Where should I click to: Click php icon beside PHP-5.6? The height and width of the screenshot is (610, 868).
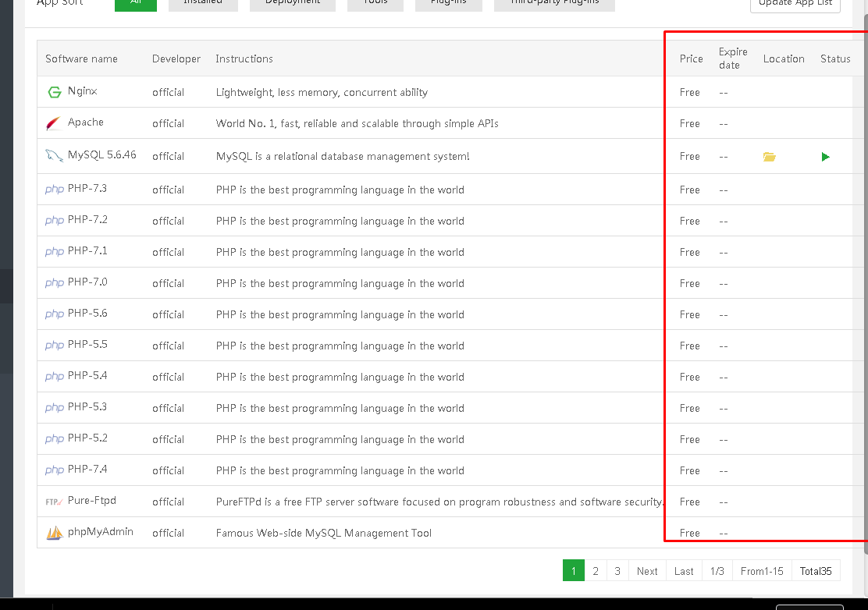click(55, 314)
